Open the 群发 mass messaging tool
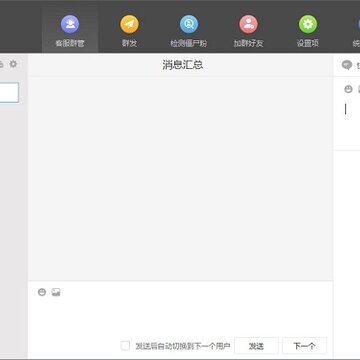 coord(129,31)
